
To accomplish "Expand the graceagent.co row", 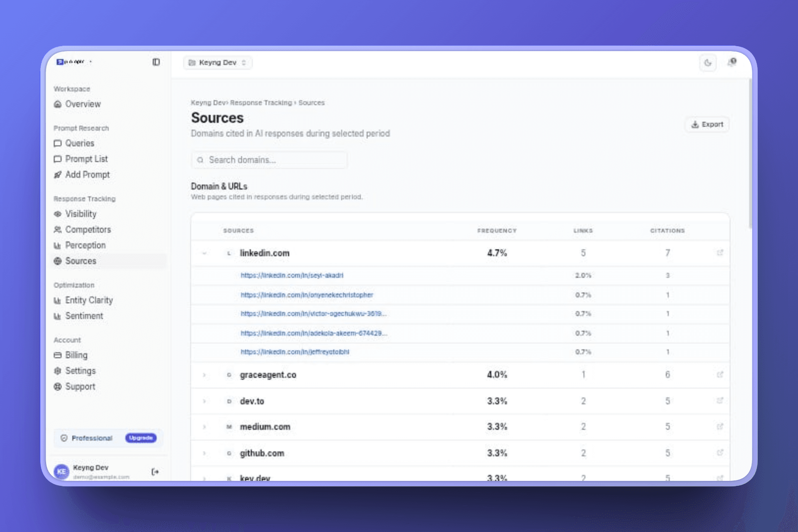I will (x=204, y=375).
